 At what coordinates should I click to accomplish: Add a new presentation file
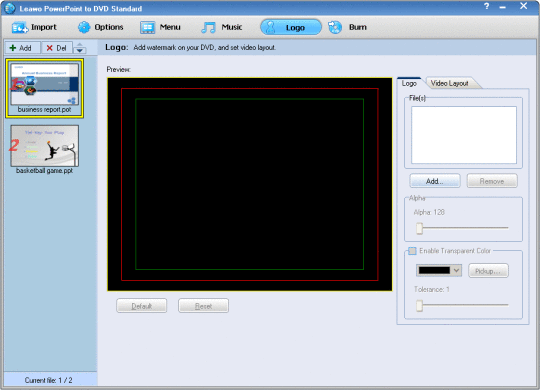21,48
